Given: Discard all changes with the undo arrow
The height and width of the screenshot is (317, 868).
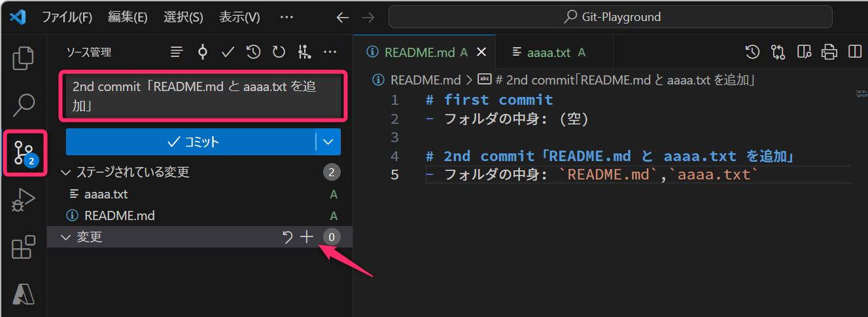Looking at the screenshot, I should point(287,237).
